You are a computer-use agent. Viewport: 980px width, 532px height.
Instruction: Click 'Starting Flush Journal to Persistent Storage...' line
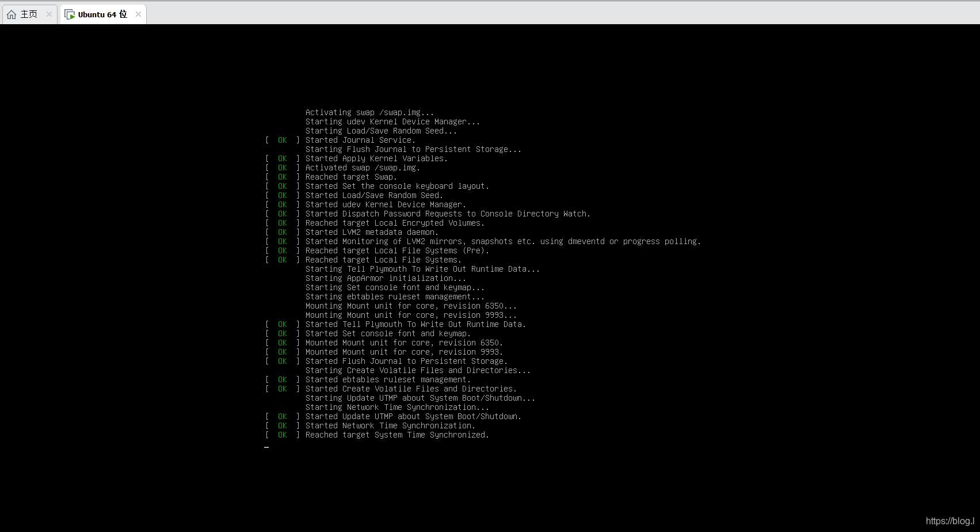coord(413,149)
